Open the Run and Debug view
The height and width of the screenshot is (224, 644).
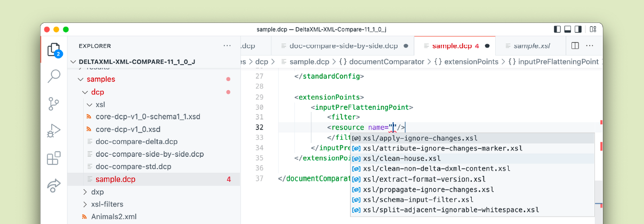tap(54, 131)
